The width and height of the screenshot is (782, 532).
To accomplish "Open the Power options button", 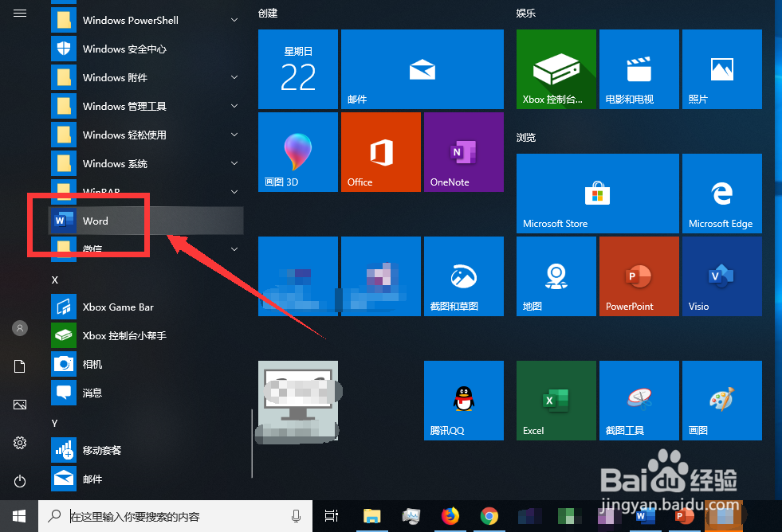I will [x=20, y=481].
